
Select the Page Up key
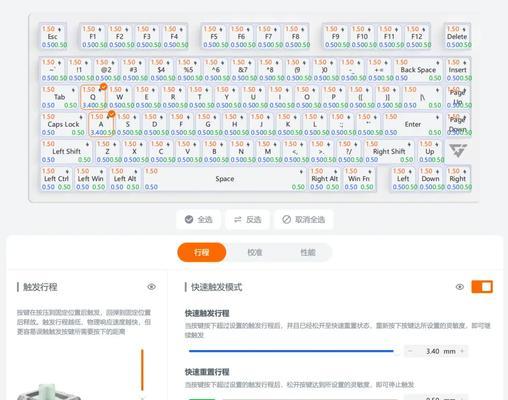(457, 97)
